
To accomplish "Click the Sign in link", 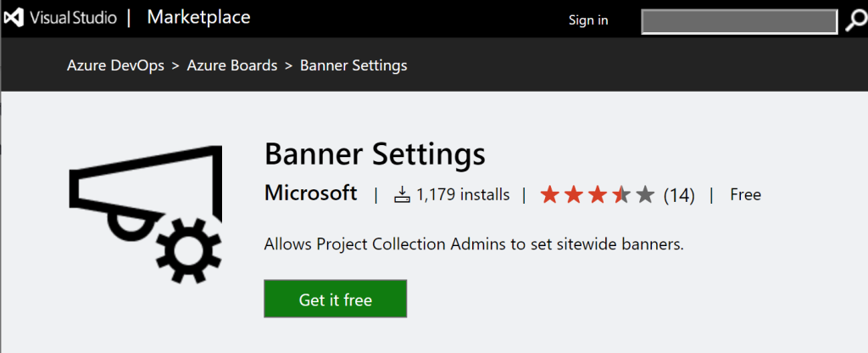I will click(588, 20).
